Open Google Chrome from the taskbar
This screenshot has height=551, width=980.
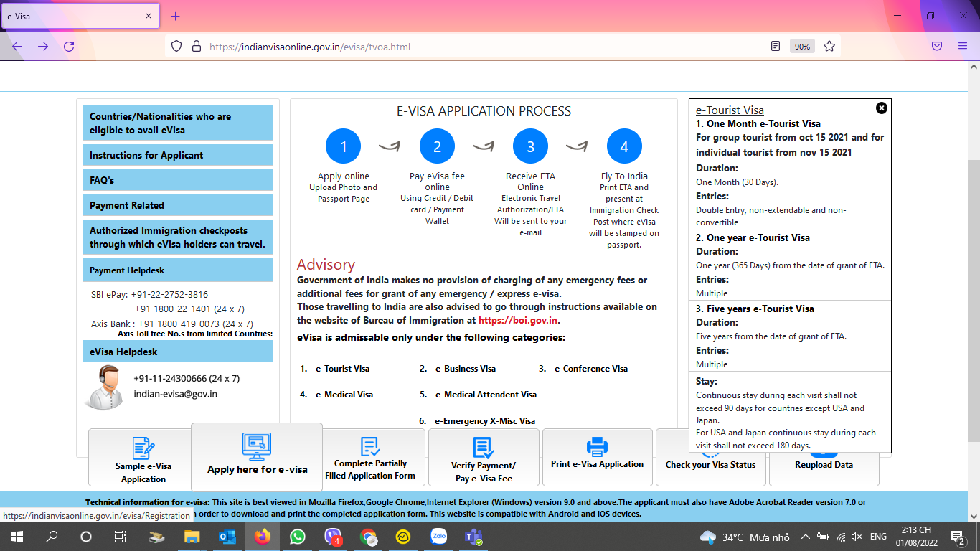[x=368, y=537]
